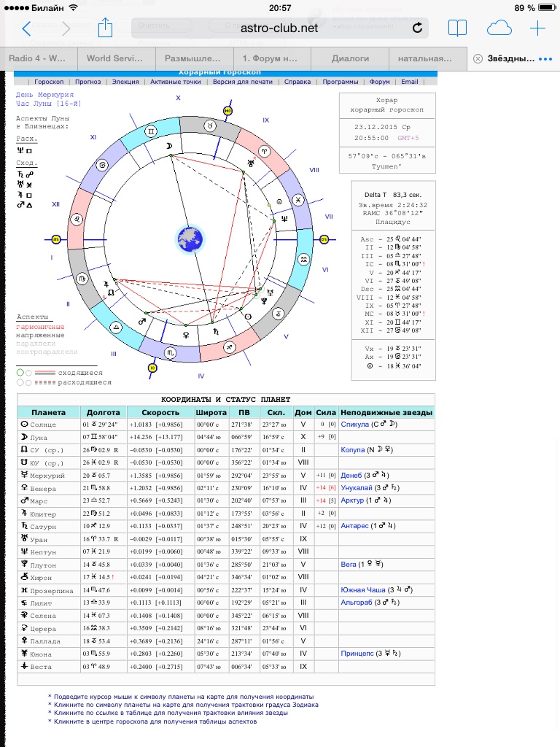Click the Virgo sign on zodiac ring

coord(82,278)
